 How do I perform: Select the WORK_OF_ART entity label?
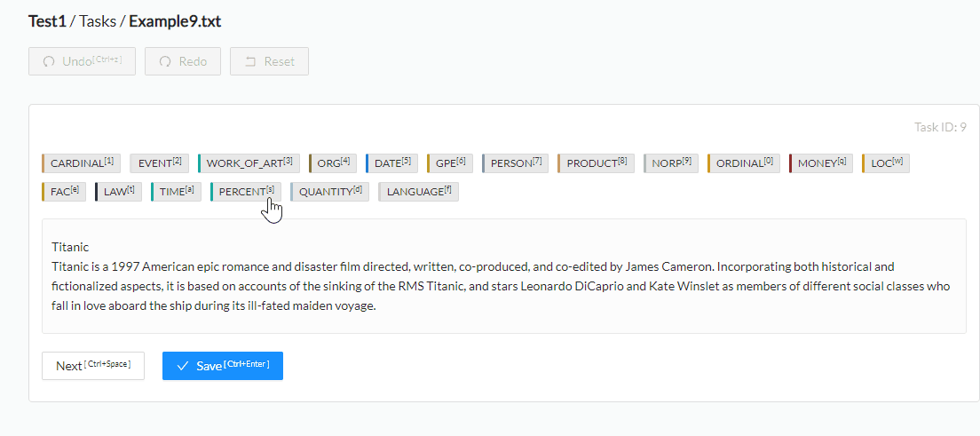click(x=249, y=163)
